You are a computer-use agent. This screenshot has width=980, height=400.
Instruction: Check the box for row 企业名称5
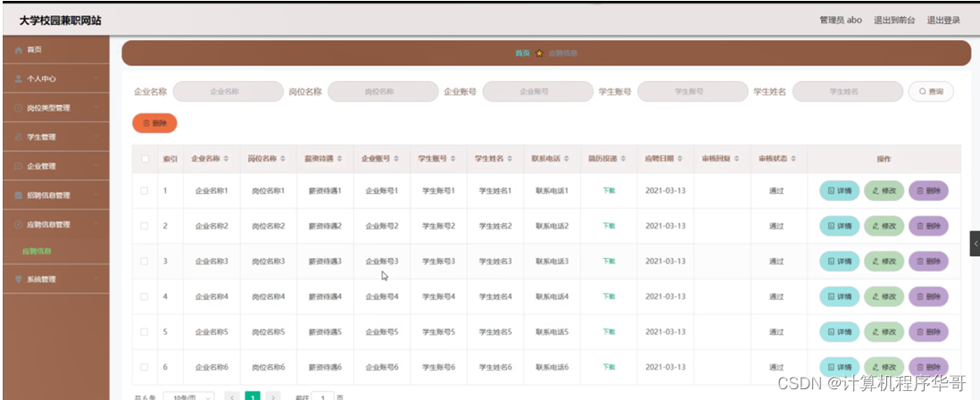(x=145, y=332)
